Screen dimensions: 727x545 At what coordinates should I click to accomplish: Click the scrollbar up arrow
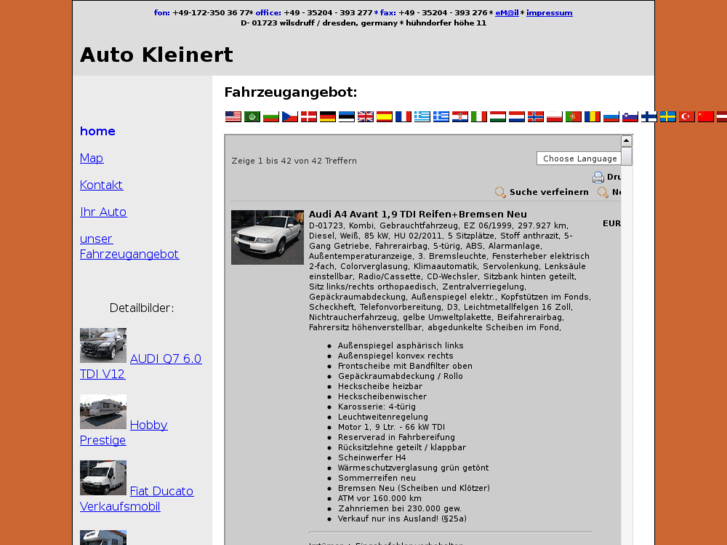point(626,141)
